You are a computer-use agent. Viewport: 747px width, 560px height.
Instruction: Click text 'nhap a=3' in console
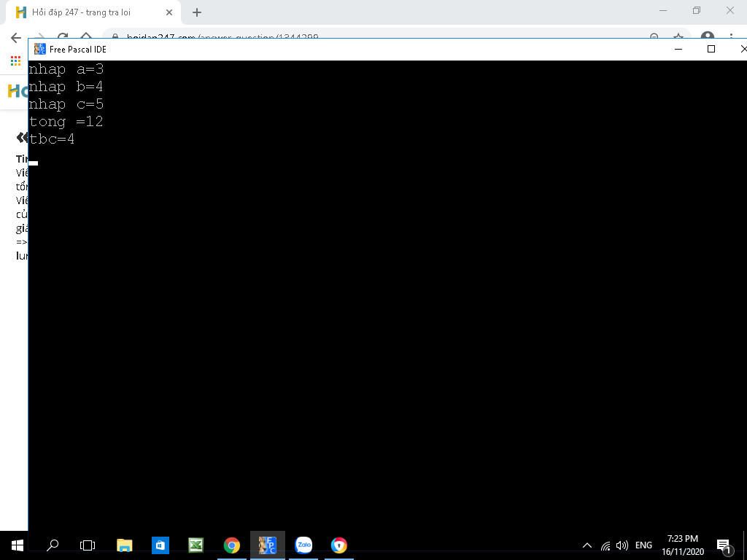coord(66,69)
